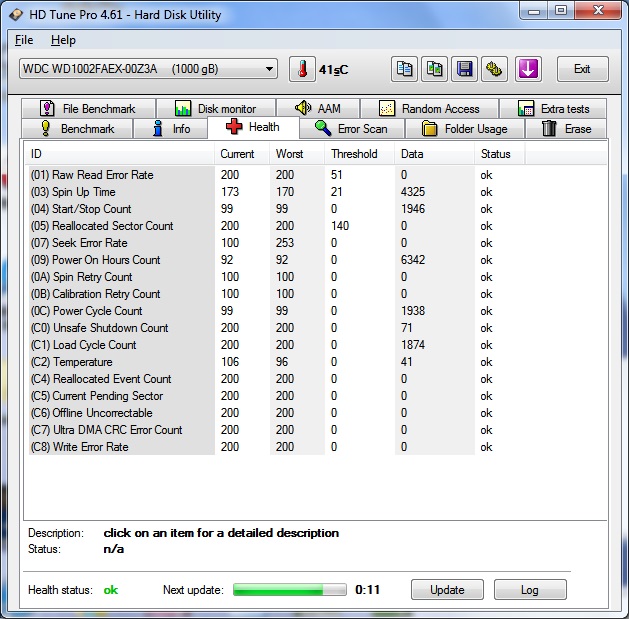
Task: Open the Help menu
Action: [63, 40]
